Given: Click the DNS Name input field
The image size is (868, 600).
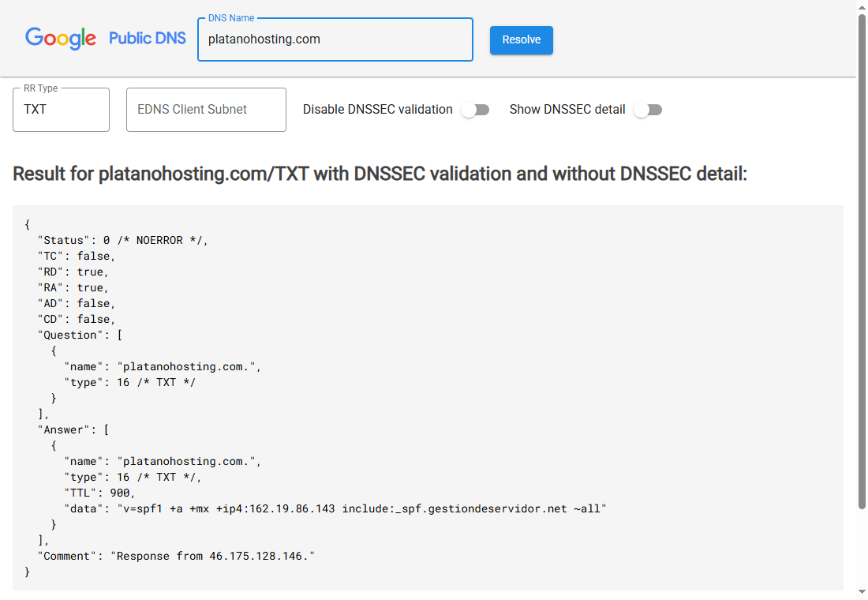Looking at the screenshot, I should [335, 39].
